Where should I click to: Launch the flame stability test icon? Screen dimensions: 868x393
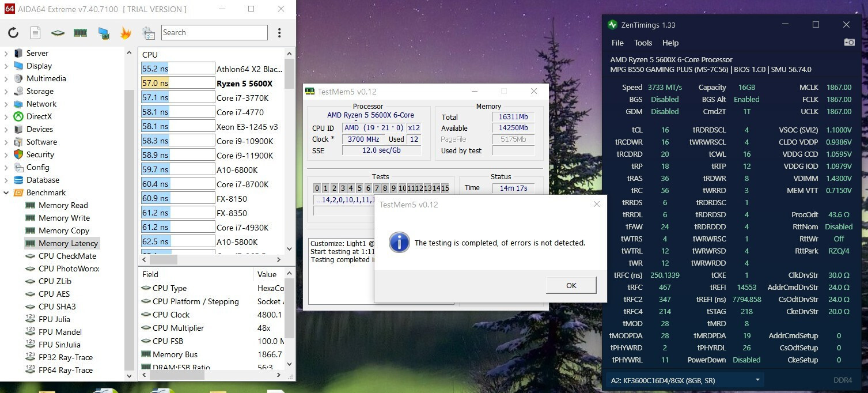(126, 33)
